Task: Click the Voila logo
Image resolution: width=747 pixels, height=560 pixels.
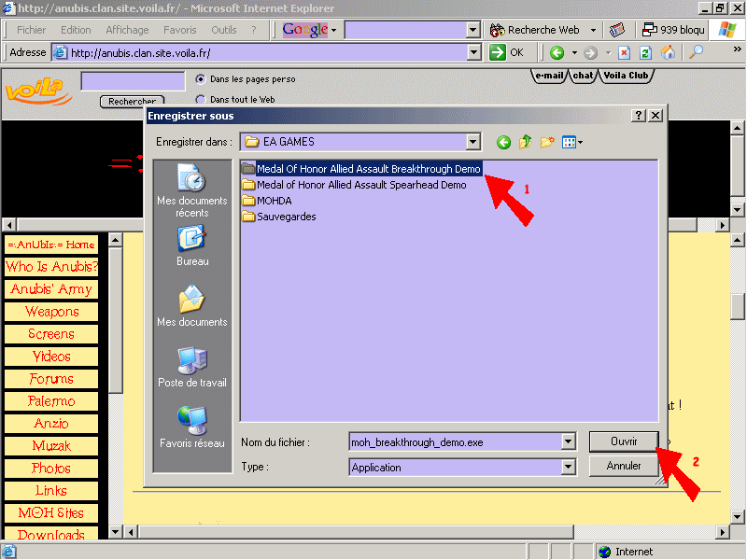Action: click(x=39, y=91)
